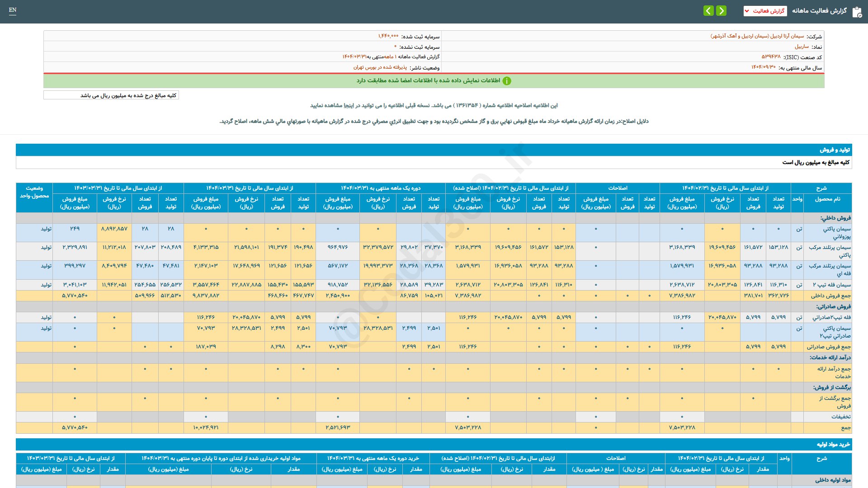
Task: Click cell value ۵۰۹,۹۶۶
Action: tap(145, 296)
